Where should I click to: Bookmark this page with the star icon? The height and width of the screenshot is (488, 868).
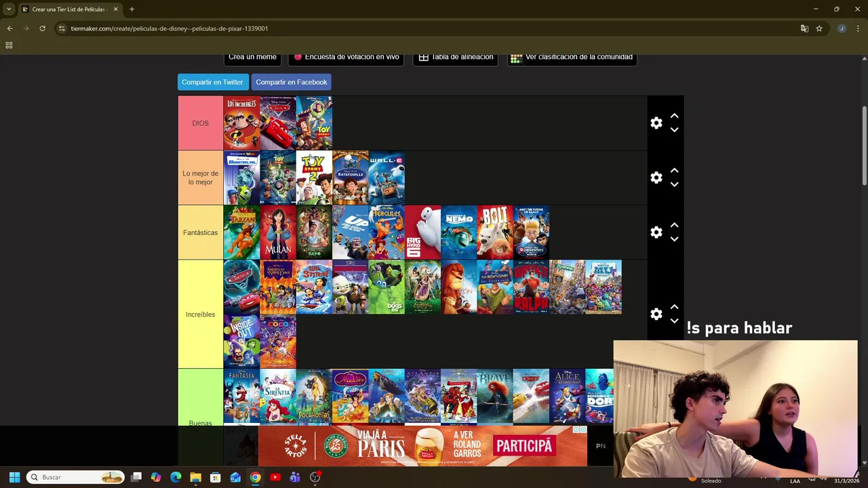pyautogui.click(x=819, y=28)
